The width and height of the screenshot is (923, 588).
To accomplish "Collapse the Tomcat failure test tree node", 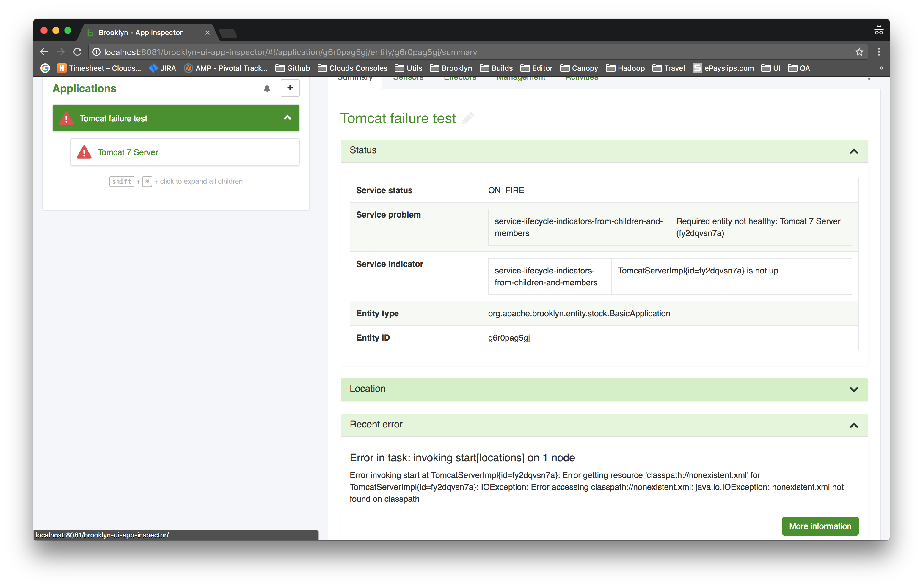I will tap(287, 118).
